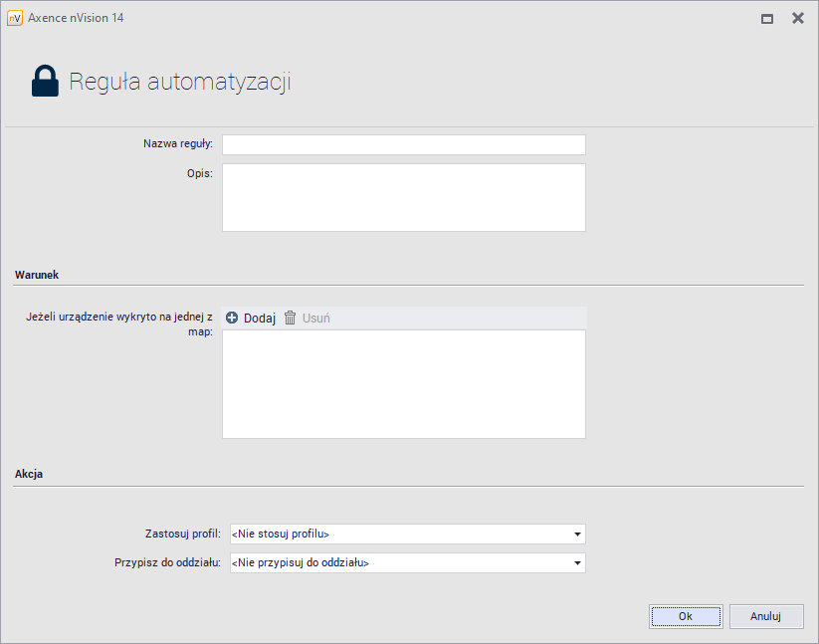Image resolution: width=819 pixels, height=644 pixels.
Task: Maximize the Axence nVision window
Action: click(x=767, y=18)
